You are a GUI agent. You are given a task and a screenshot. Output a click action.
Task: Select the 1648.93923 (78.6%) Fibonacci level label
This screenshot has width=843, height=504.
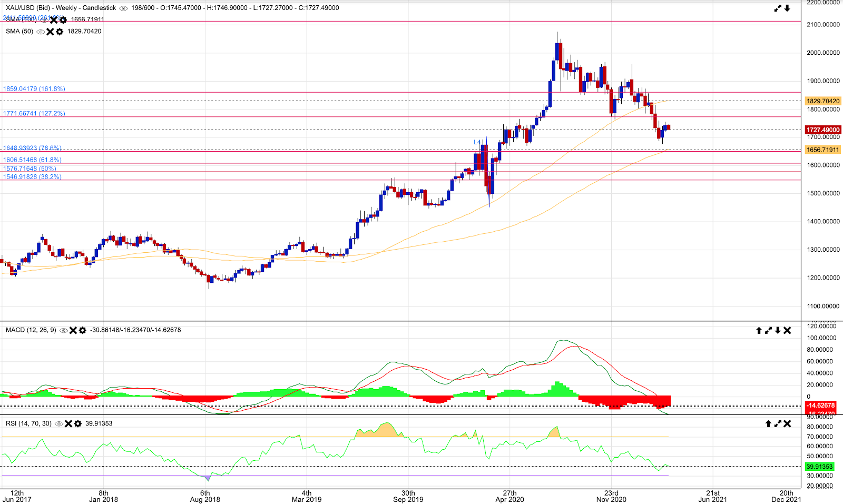pos(32,149)
